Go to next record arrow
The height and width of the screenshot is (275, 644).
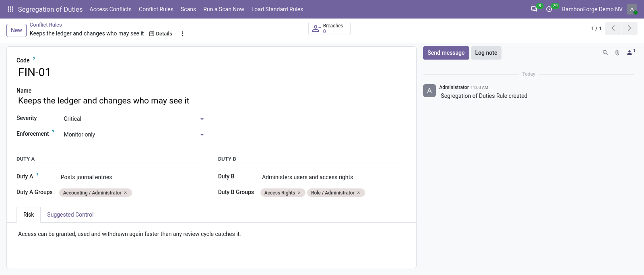629,28
